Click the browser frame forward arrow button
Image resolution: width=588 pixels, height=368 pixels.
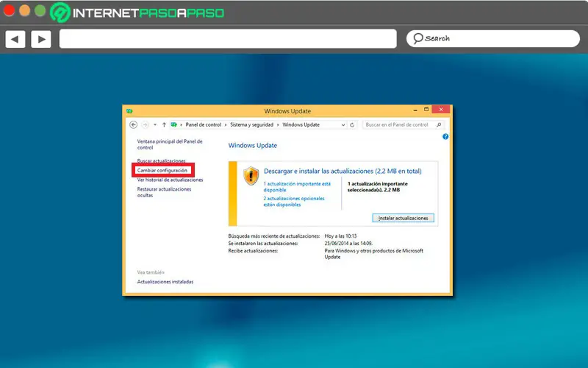[41, 39]
